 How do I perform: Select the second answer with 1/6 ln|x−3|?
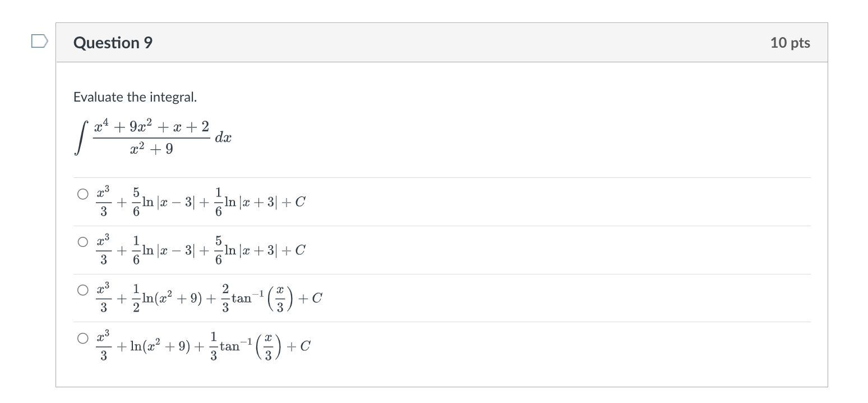(82, 242)
